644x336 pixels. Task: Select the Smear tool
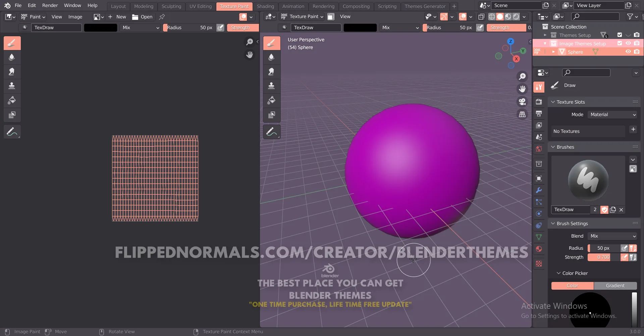[12, 72]
